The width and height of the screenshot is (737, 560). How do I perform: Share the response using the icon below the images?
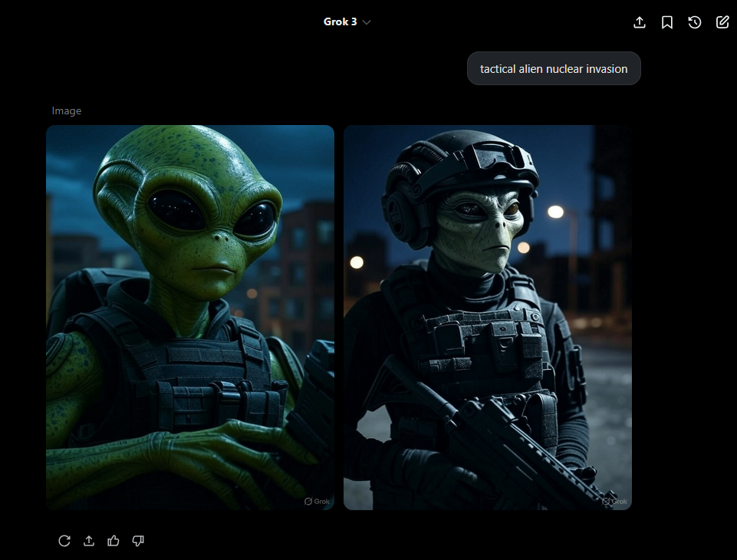pos(89,541)
